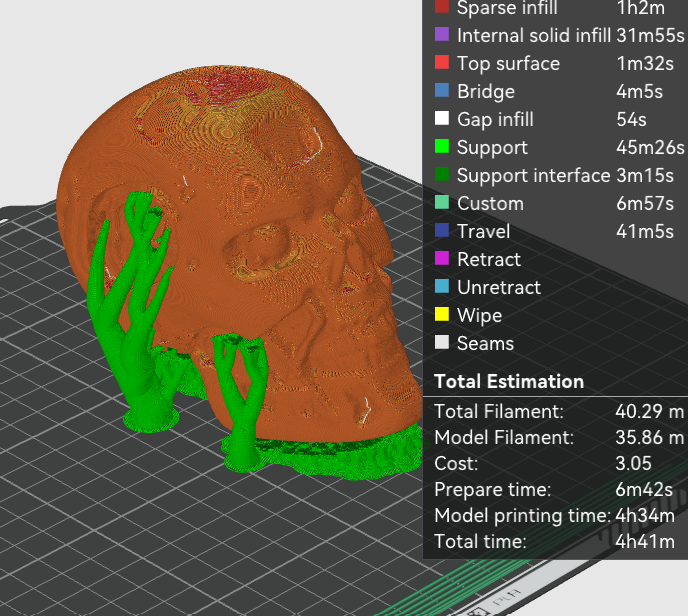Viewport: 688px width, 616px height.
Task: Click the Bridge time 4m5s
Action: tap(639, 92)
